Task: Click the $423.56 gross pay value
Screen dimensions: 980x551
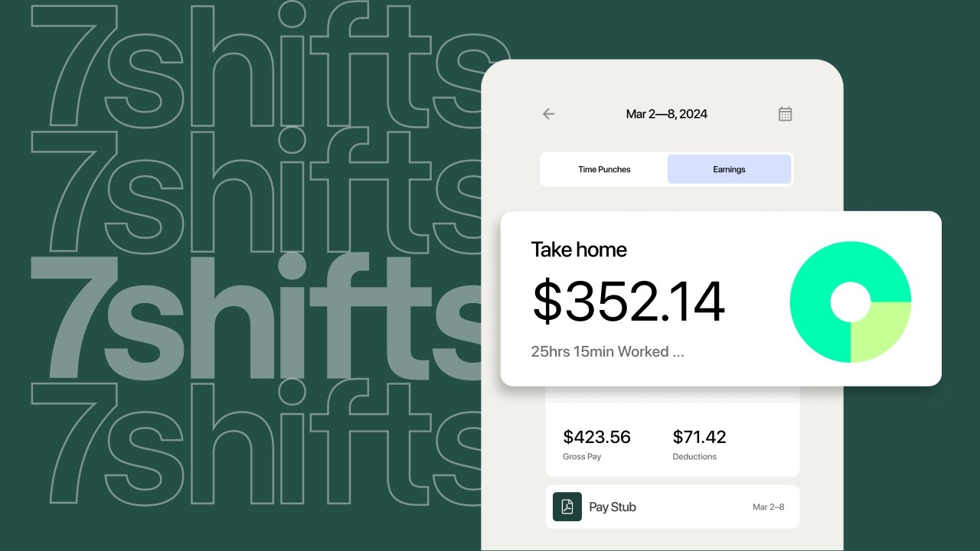Action: coord(597,437)
